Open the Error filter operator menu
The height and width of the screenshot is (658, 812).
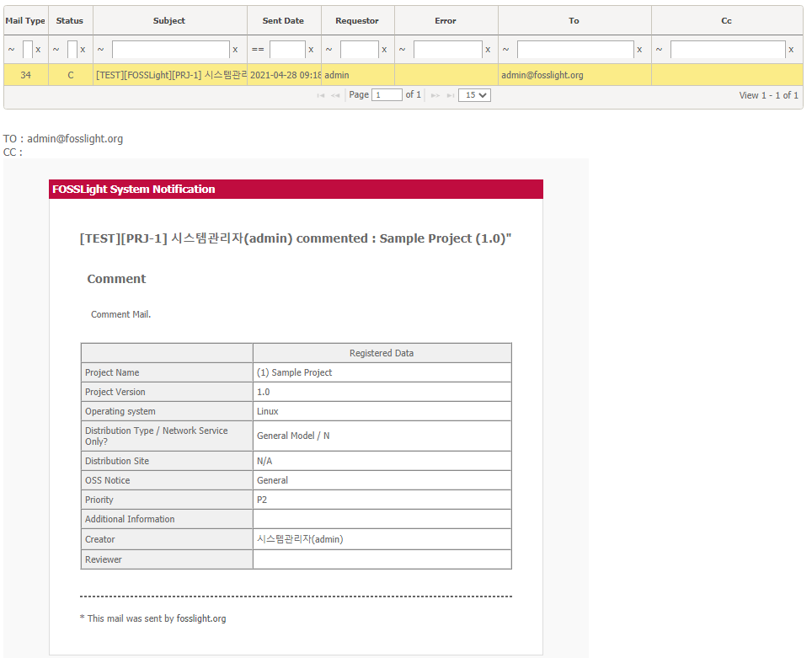(x=402, y=50)
